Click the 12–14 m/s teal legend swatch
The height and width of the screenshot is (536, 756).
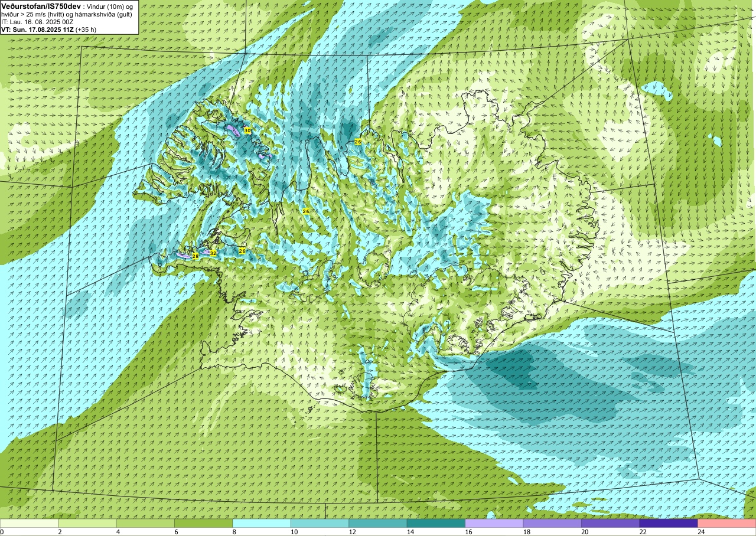(378, 524)
